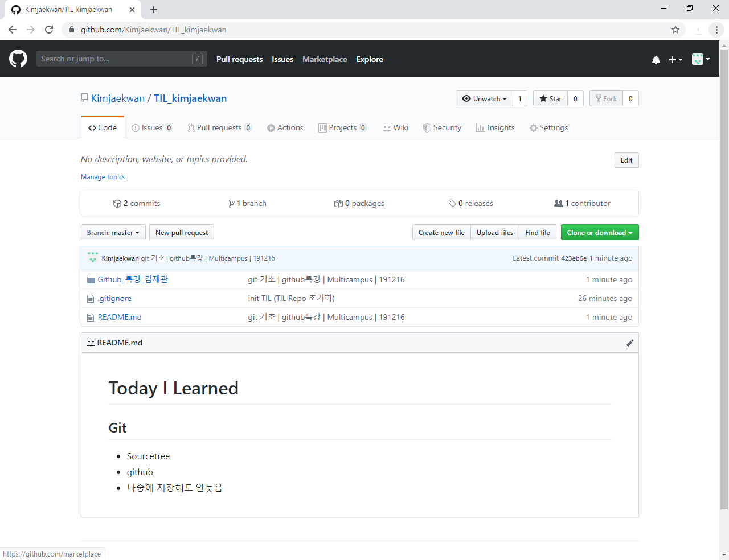Open init TIL commit message link
The width and height of the screenshot is (729, 560).
(291, 298)
